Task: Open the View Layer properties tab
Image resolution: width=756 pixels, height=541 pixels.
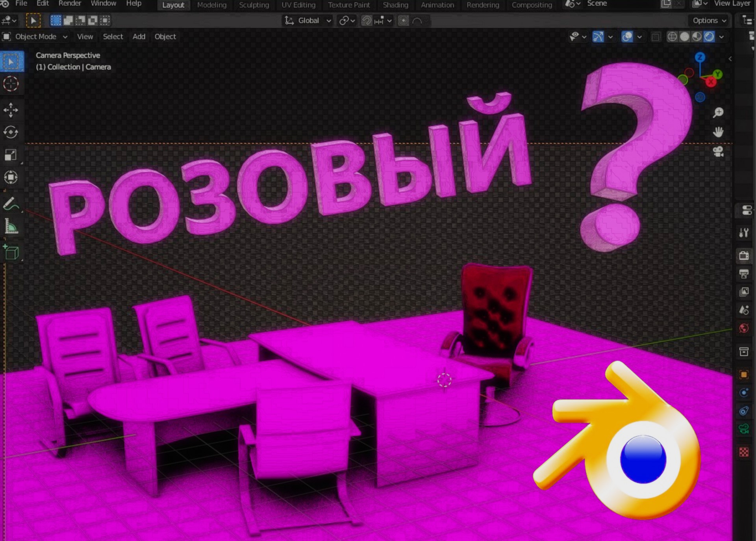Action: [744, 292]
